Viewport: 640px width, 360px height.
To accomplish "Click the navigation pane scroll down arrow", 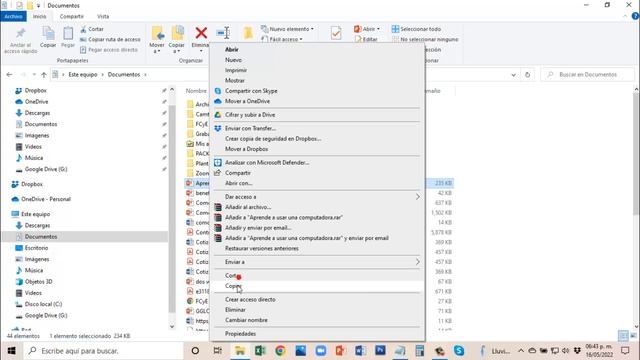I will [172, 326].
